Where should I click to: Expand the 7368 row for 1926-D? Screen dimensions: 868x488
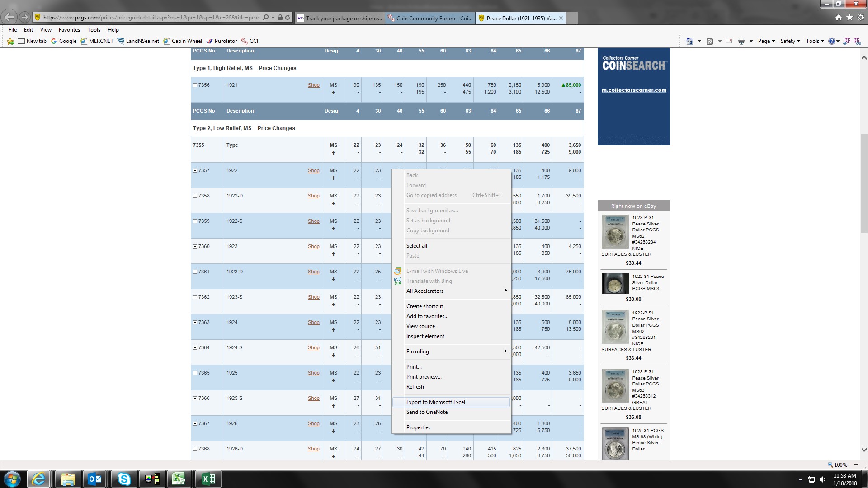(195, 449)
